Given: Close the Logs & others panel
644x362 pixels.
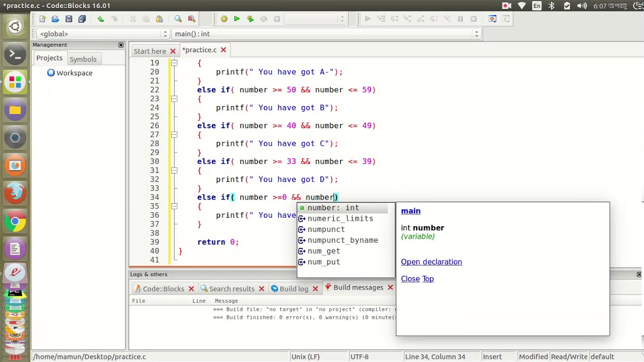Looking at the screenshot, I should [639, 275].
